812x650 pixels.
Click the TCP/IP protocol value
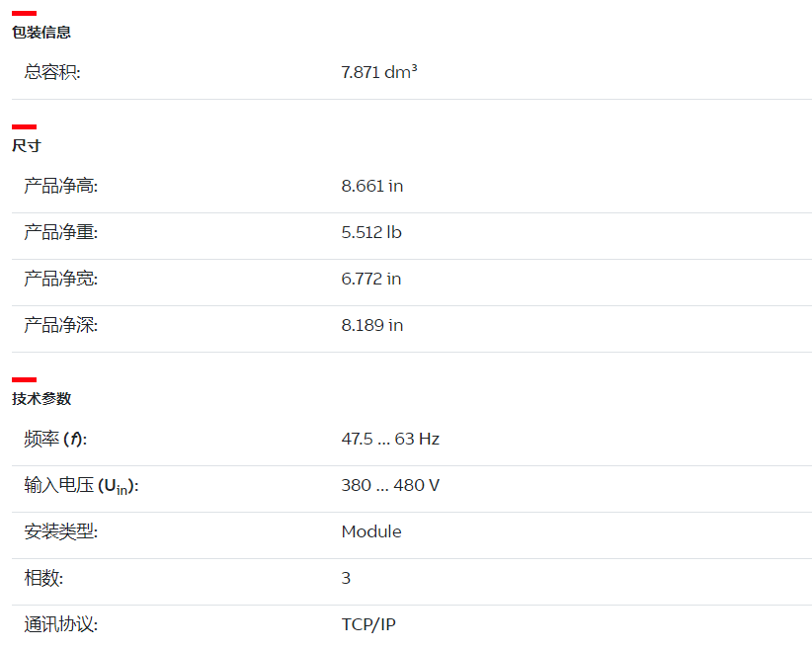point(368,624)
